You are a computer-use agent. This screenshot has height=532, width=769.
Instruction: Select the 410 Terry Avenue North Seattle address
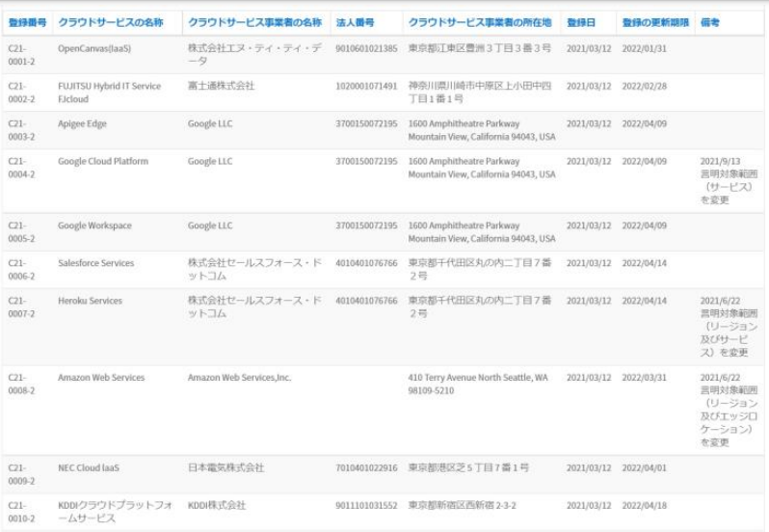coord(478,384)
